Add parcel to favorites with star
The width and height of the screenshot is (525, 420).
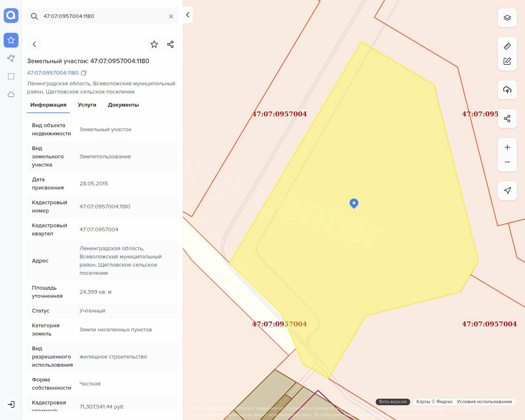(154, 44)
